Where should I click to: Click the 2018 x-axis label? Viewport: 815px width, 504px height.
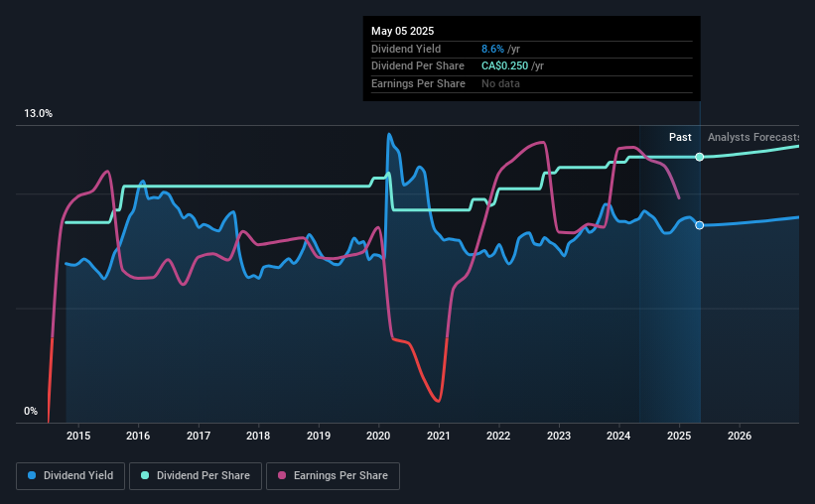click(x=258, y=436)
